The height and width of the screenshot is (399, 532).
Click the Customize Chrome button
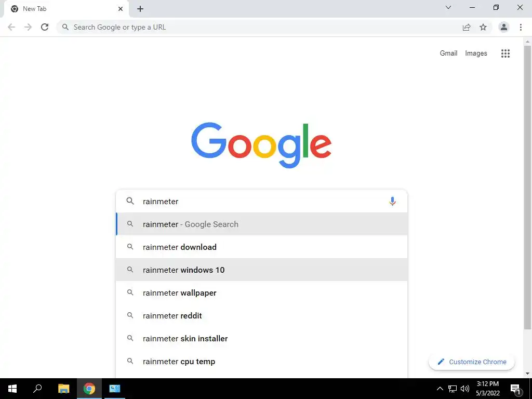pyautogui.click(x=472, y=362)
